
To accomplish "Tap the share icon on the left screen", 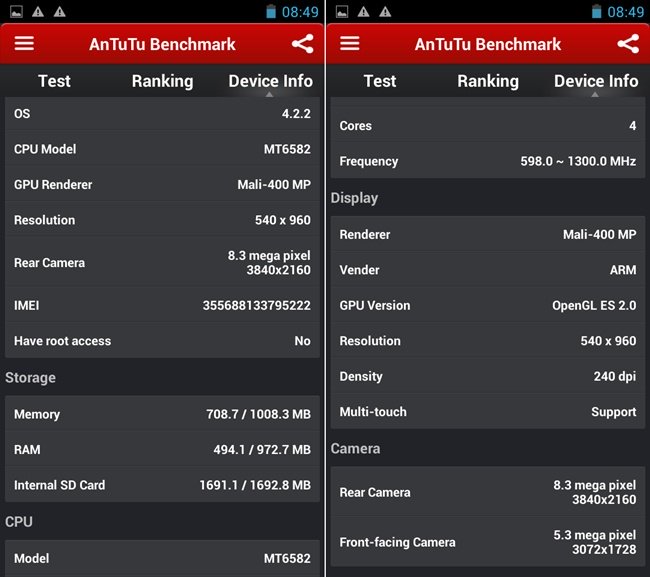I will click(x=302, y=44).
